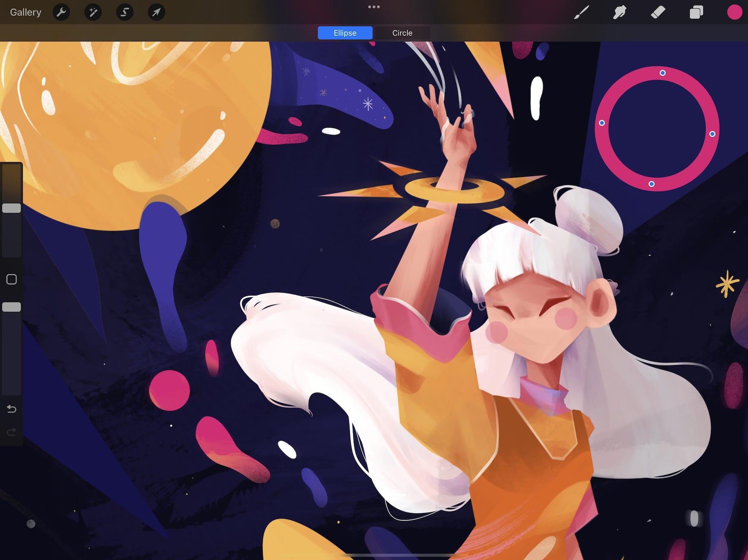Switch shape to Circle
Viewport: 748px width, 560px height.
[402, 33]
